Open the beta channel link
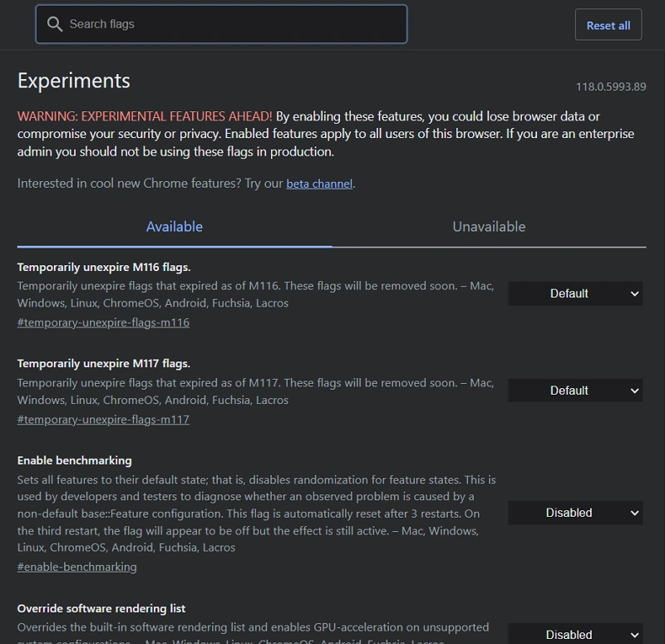Screen dimensions: 665x644 pyautogui.click(x=319, y=184)
